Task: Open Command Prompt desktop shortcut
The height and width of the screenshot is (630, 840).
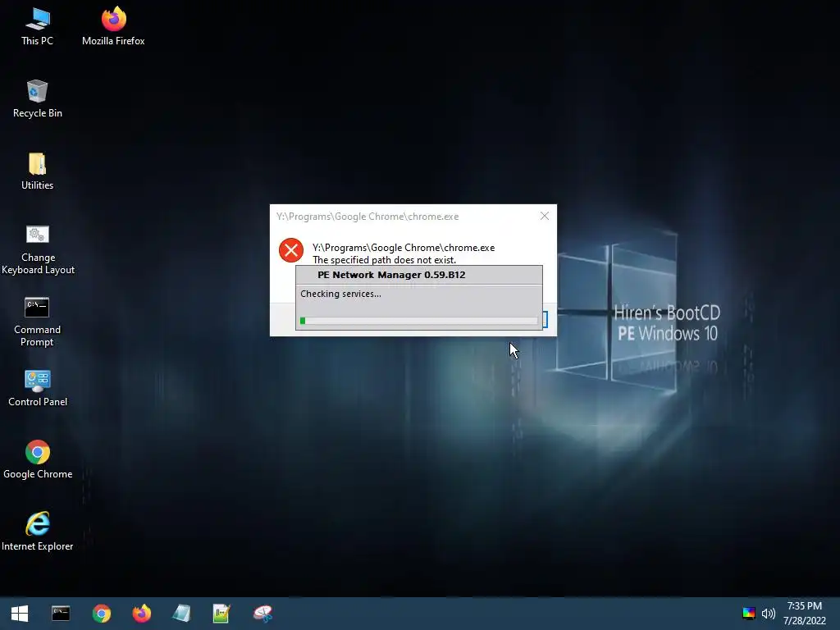Action: (37, 322)
